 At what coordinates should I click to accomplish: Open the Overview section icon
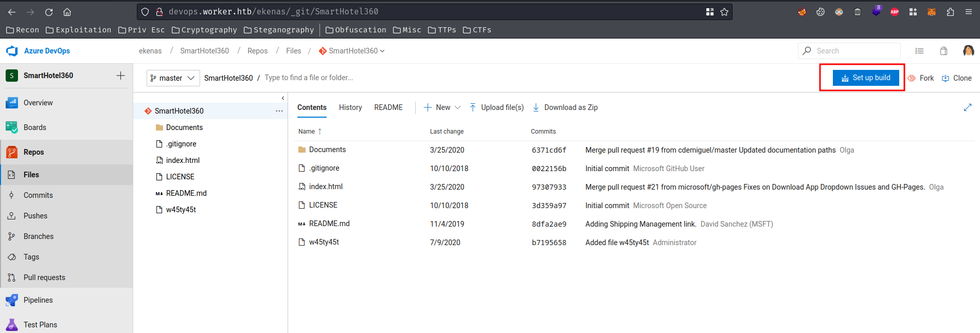(12, 103)
